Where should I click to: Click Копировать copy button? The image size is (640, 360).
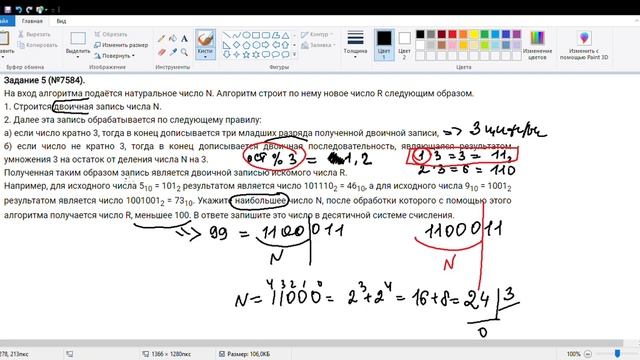[x=38, y=45]
